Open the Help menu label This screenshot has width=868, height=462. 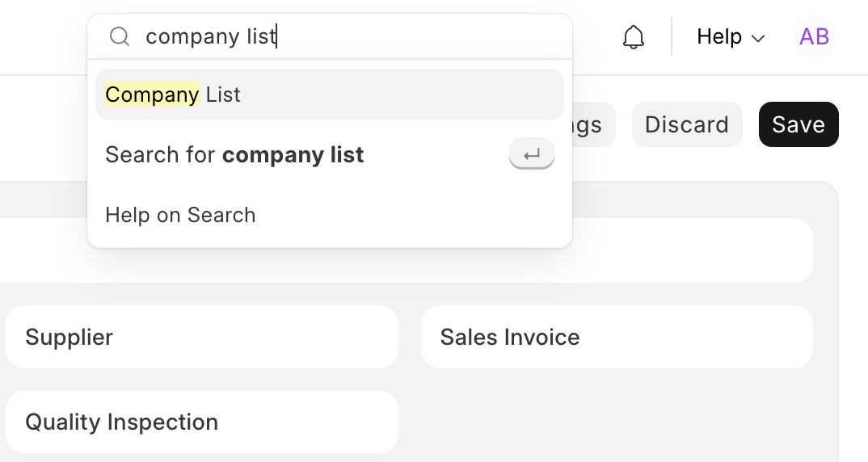719,36
